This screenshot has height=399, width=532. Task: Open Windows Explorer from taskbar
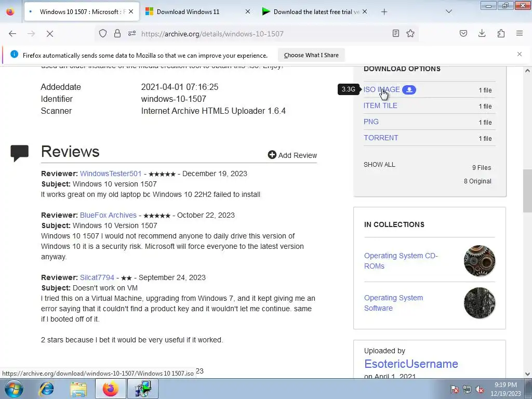[x=78, y=389]
